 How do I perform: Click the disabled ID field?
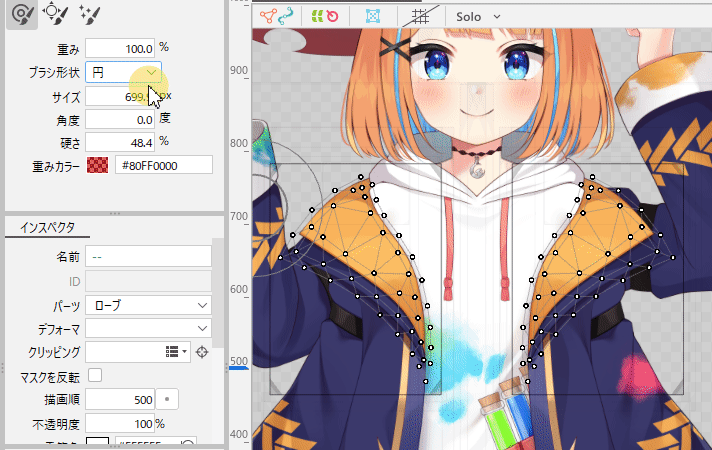coord(148,281)
